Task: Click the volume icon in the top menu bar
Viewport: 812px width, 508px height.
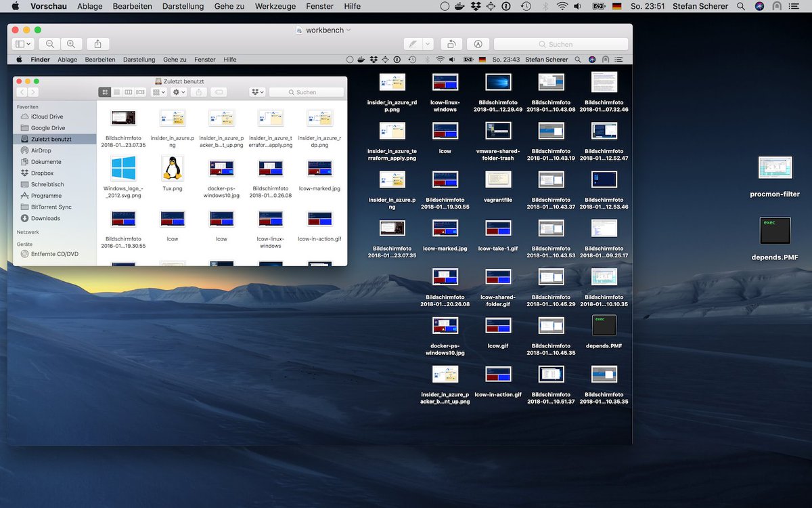Action: point(578,6)
